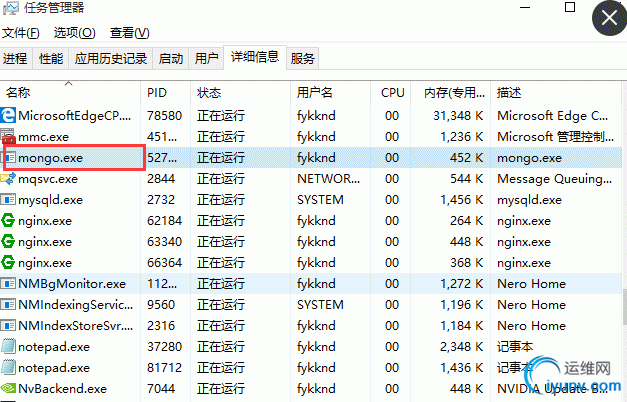Image resolution: width=627 pixels, height=402 pixels.
Task: Click nginx.exe icon with PID 62184
Action: [8, 220]
